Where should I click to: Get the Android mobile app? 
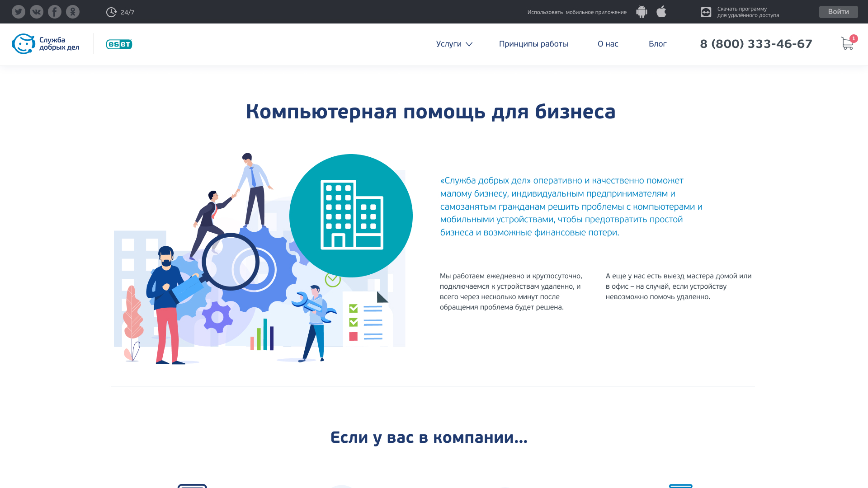point(642,12)
